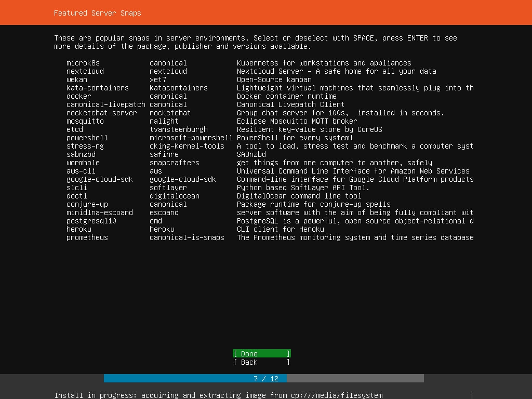Screen dimensions: 532x399
Task: Pick the heroku snap name
Action: pos(79,229)
